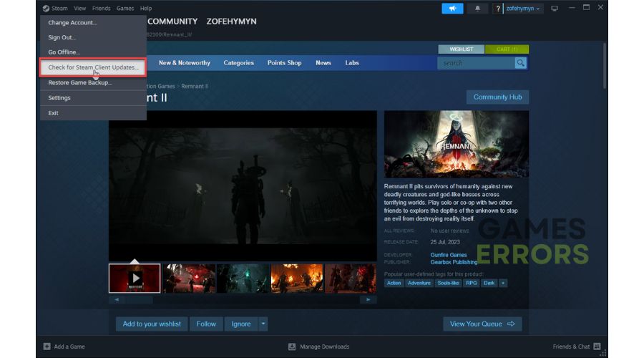Open Points Shop tab

click(x=284, y=63)
